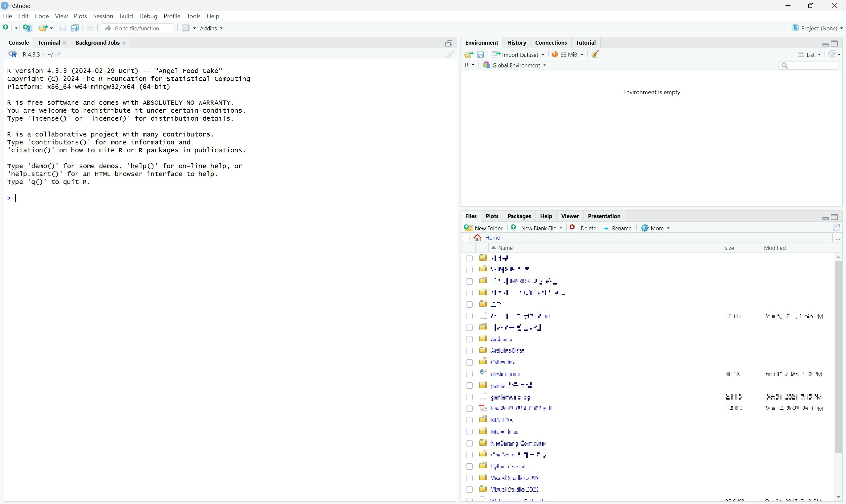Viewport: 846px width, 504px height.
Task: Clear environment objects with broom icon
Action: [x=595, y=54]
